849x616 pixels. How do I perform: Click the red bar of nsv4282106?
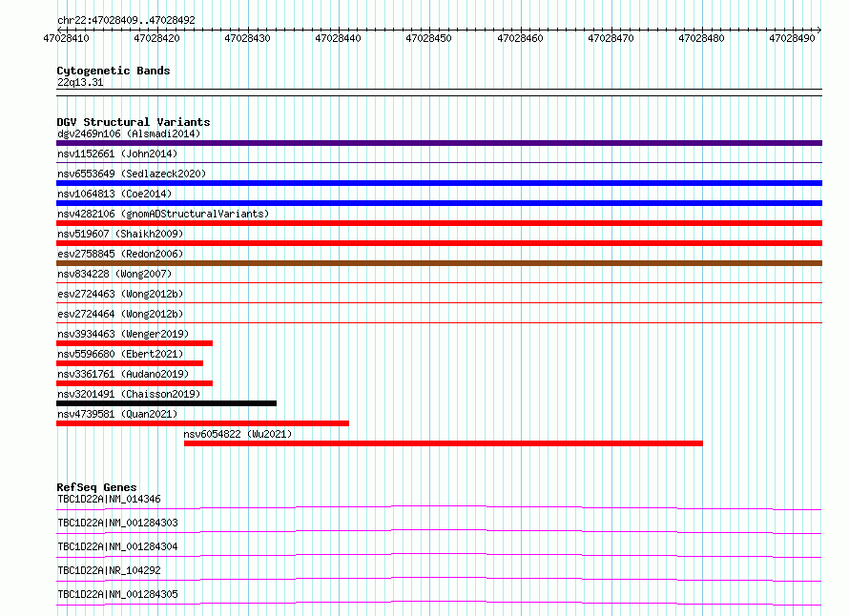point(439,223)
